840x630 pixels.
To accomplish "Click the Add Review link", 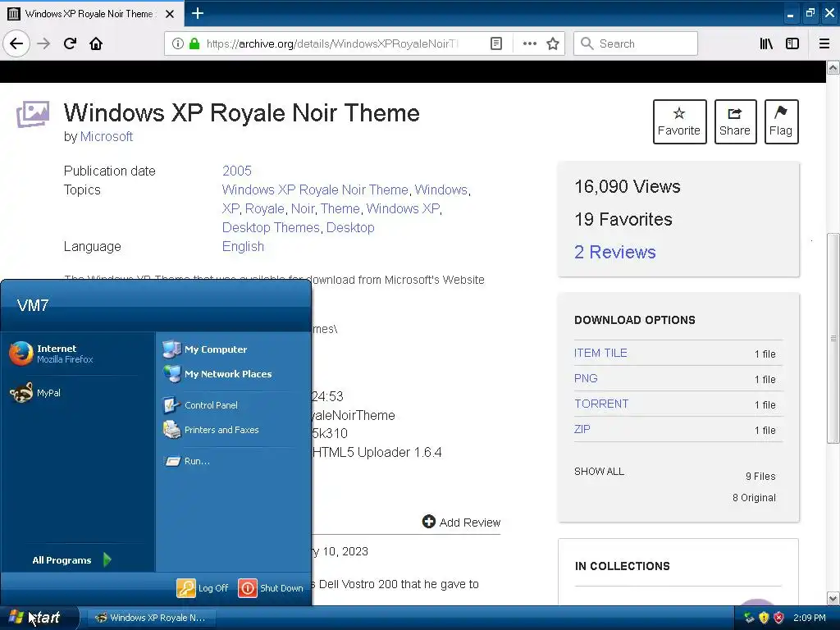I will (x=461, y=523).
